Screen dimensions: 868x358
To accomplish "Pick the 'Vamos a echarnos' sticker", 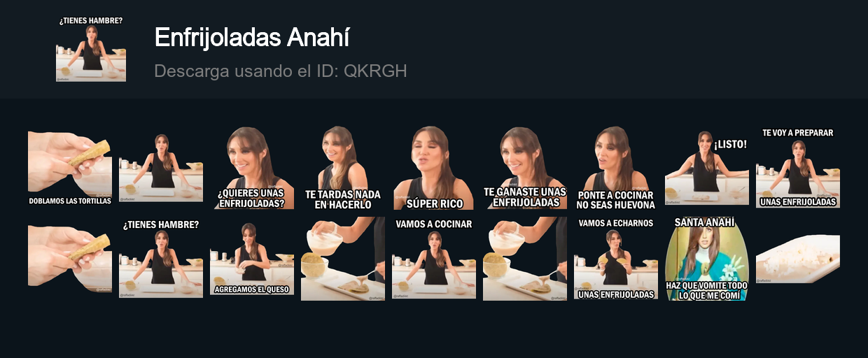I will tap(616, 259).
